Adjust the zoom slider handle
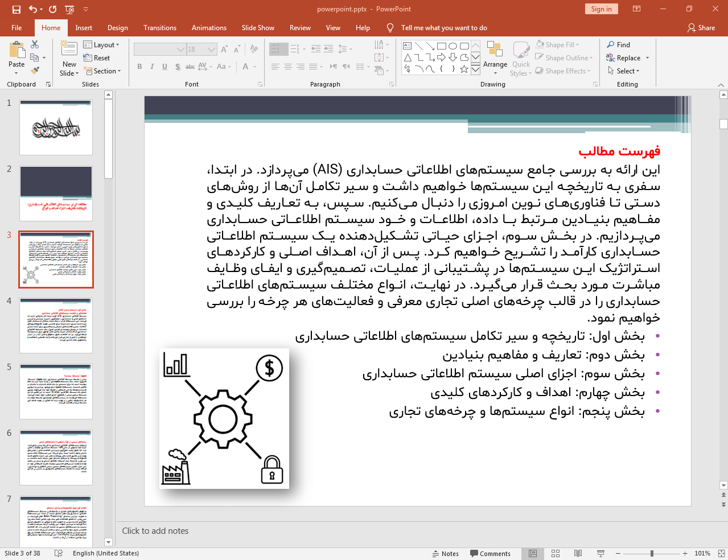Viewport: 728px width, 560px height. pos(652,553)
